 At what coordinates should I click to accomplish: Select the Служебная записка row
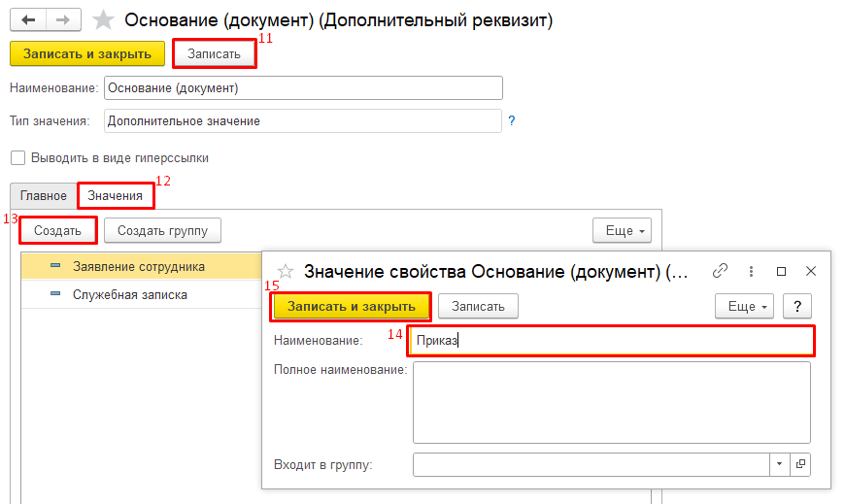point(141,294)
